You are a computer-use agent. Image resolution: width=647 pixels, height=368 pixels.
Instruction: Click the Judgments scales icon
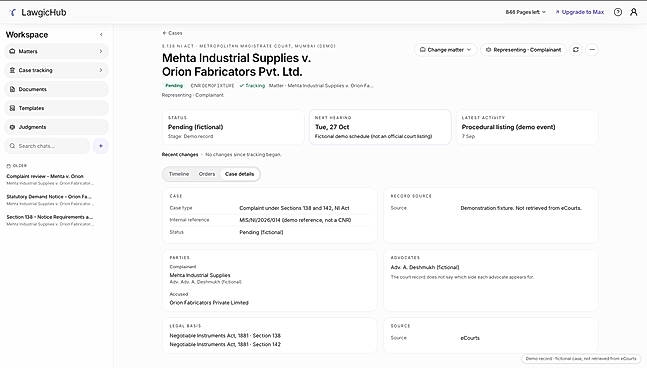click(x=12, y=127)
